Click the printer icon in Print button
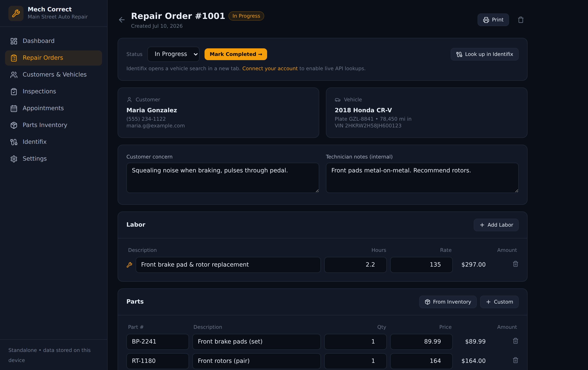 [x=486, y=20]
